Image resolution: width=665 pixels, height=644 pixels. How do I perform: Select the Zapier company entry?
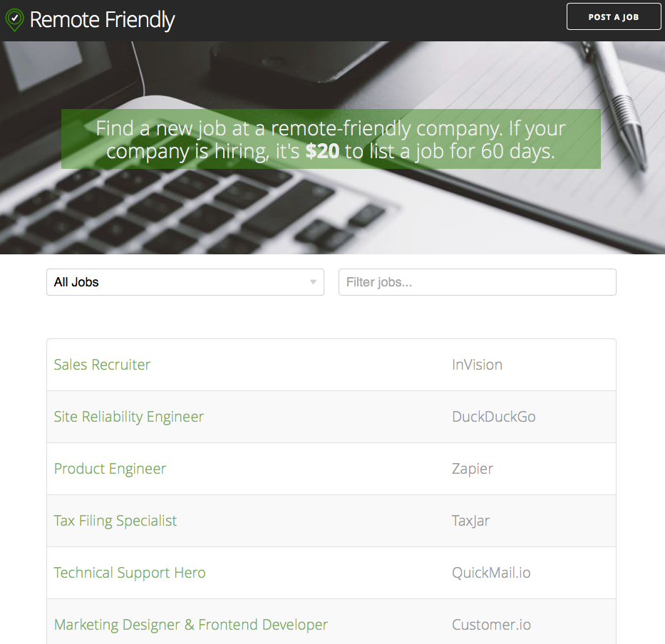[473, 469]
